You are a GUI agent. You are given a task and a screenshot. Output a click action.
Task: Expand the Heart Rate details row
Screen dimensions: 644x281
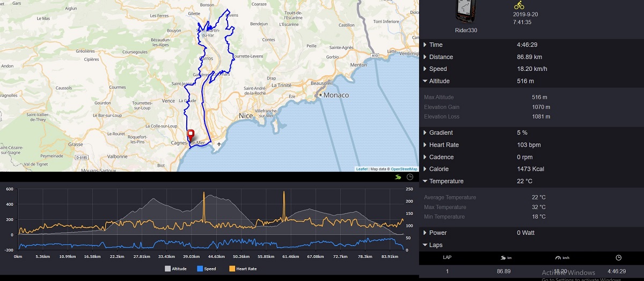[x=443, y=145]
